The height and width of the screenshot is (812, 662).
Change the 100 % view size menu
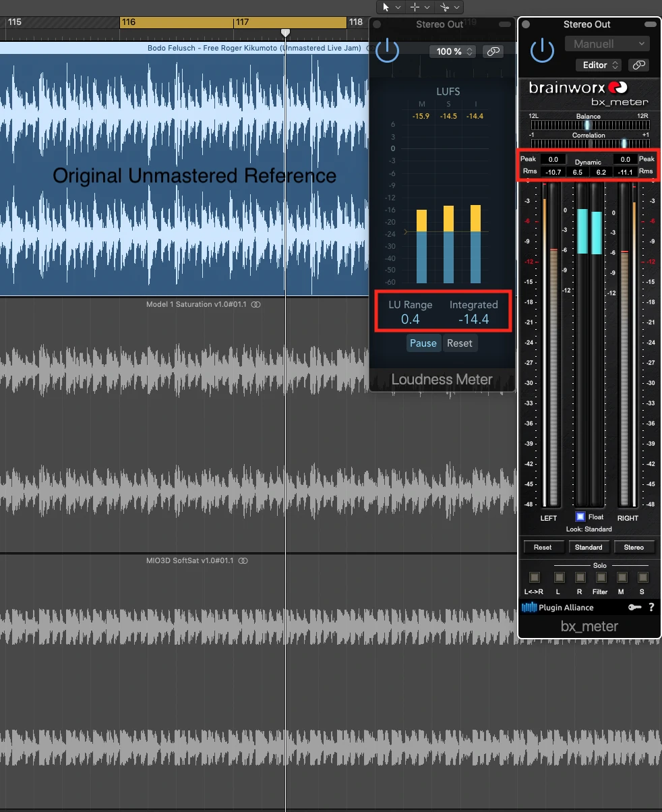[453, 51]
